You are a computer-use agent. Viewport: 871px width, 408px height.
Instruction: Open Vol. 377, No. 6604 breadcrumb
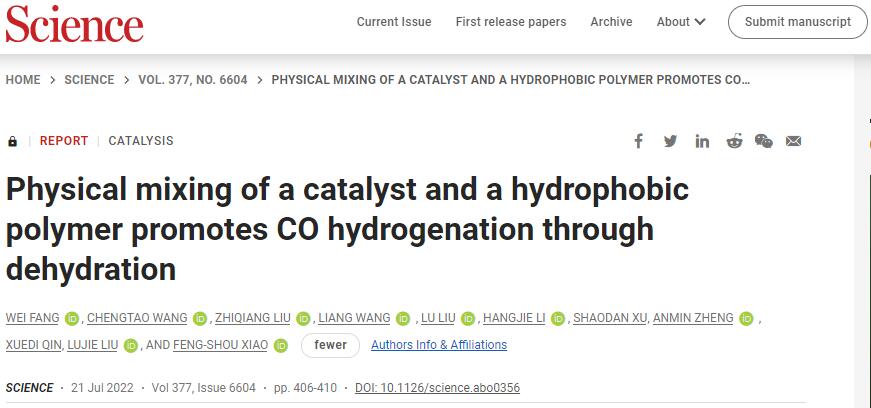point(193,80)
